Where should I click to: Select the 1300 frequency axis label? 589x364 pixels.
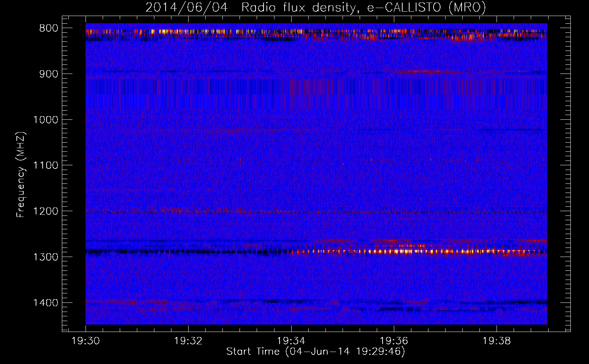click(x=46, y=257)
